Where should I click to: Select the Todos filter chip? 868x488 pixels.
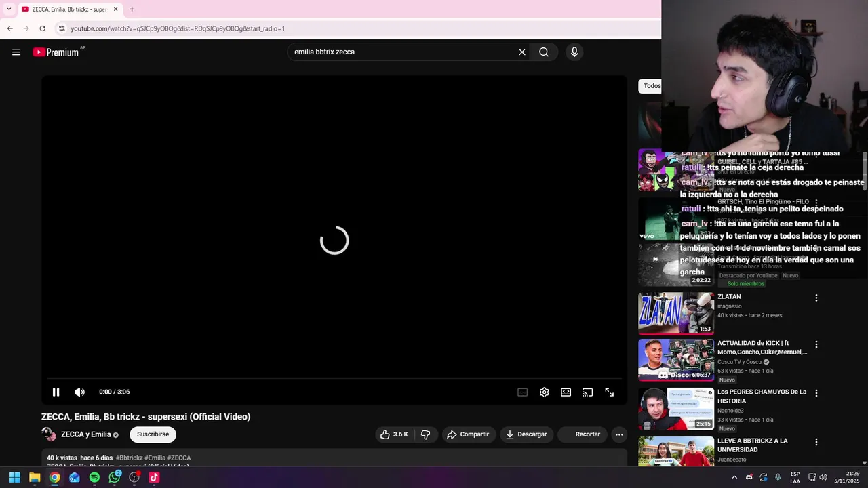650,86
